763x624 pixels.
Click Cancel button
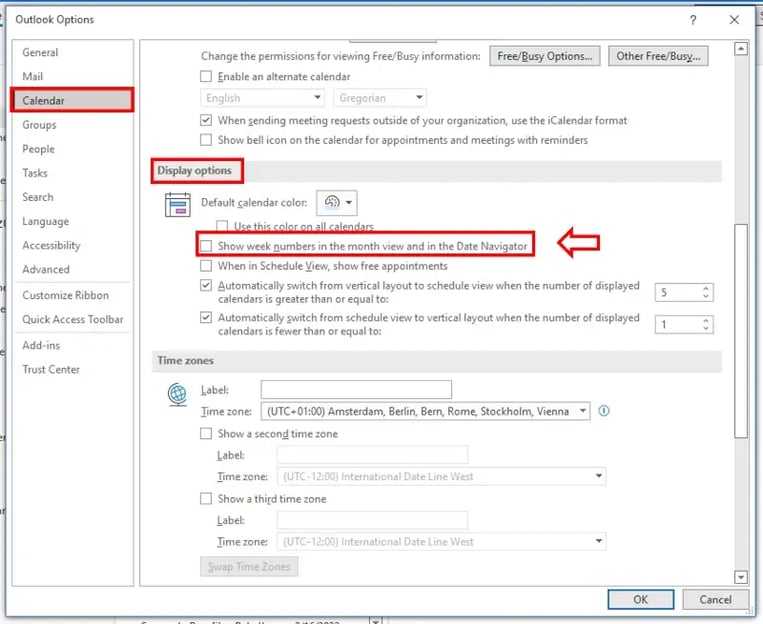tap(715, 599)
